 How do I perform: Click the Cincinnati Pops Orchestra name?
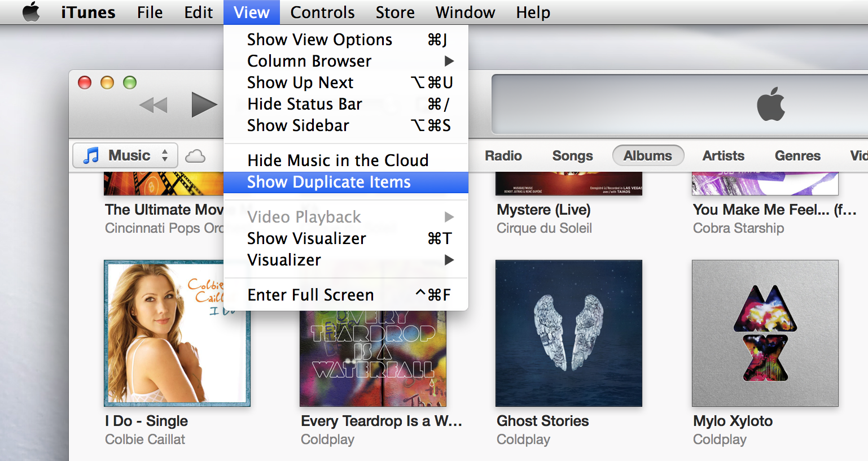(x=164, y=228)
